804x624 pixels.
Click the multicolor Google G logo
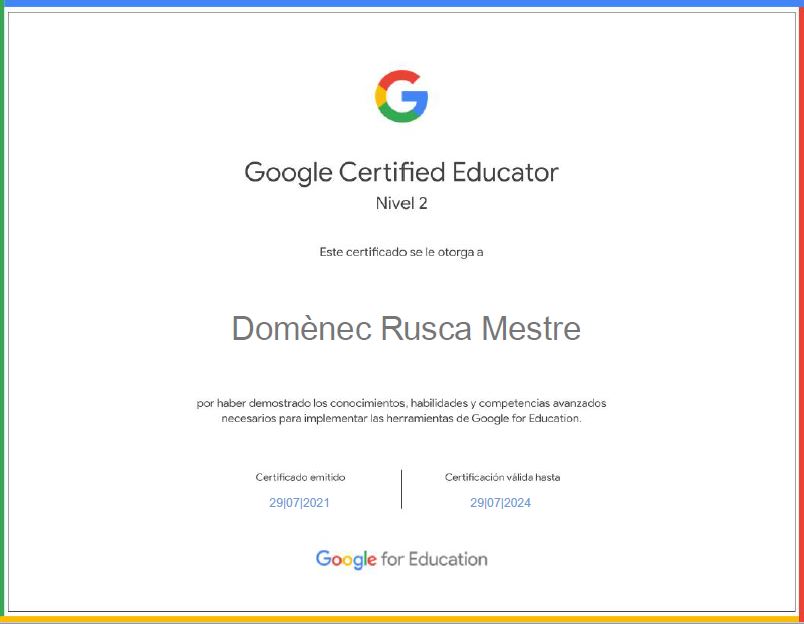pyautogui.click(x=402, y=96)
